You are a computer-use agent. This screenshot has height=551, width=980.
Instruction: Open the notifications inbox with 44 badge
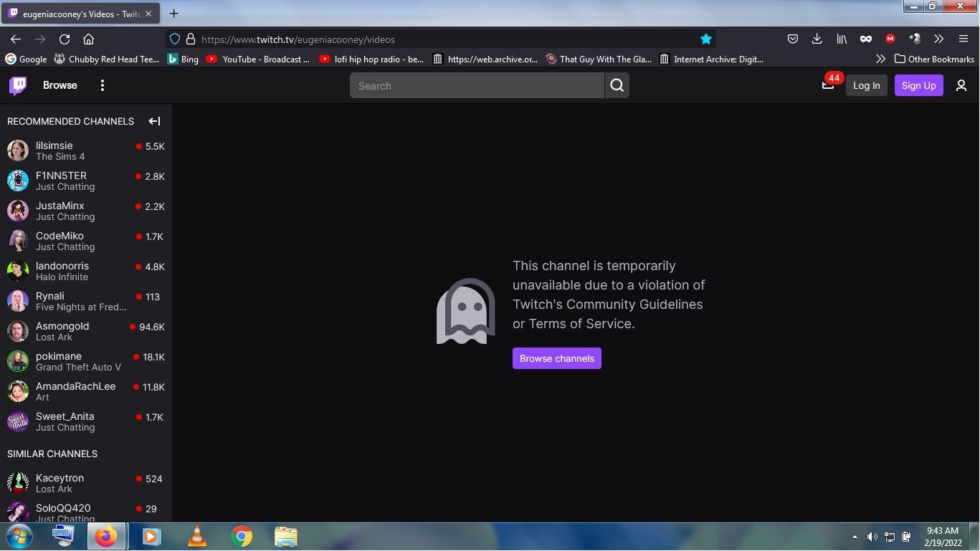(828, 85)
